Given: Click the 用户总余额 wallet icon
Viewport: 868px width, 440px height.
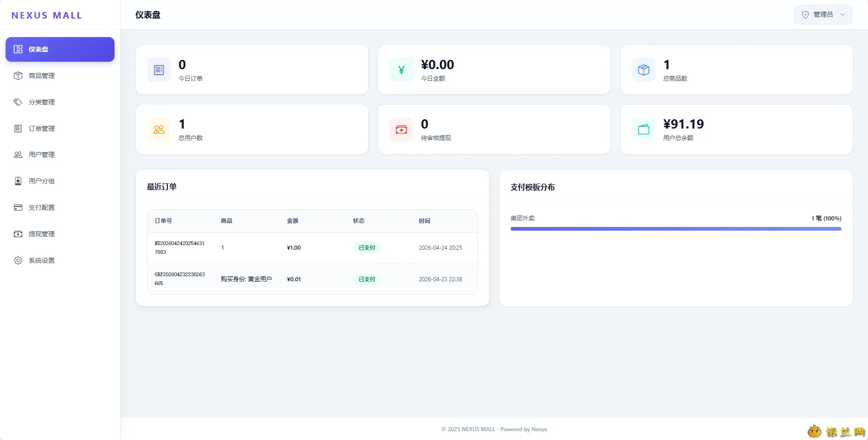Looking at the screenshot, I should tap(644, 129).
